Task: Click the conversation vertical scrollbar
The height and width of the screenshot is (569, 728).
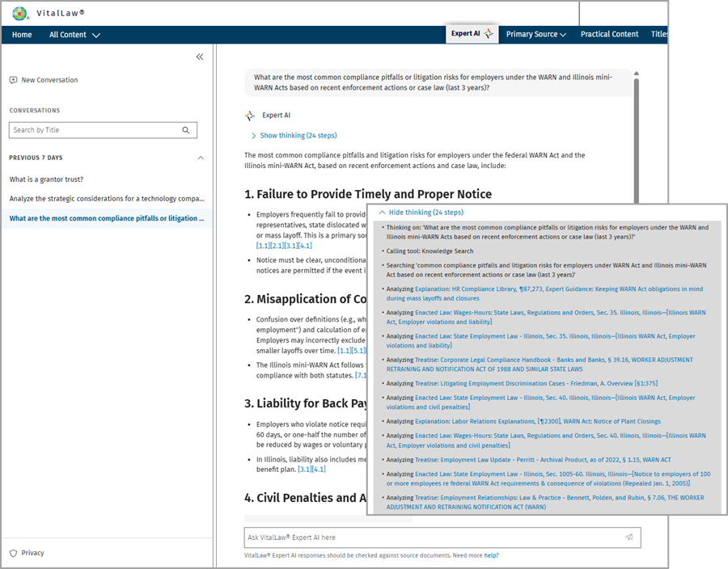Action: coord(637,141)
